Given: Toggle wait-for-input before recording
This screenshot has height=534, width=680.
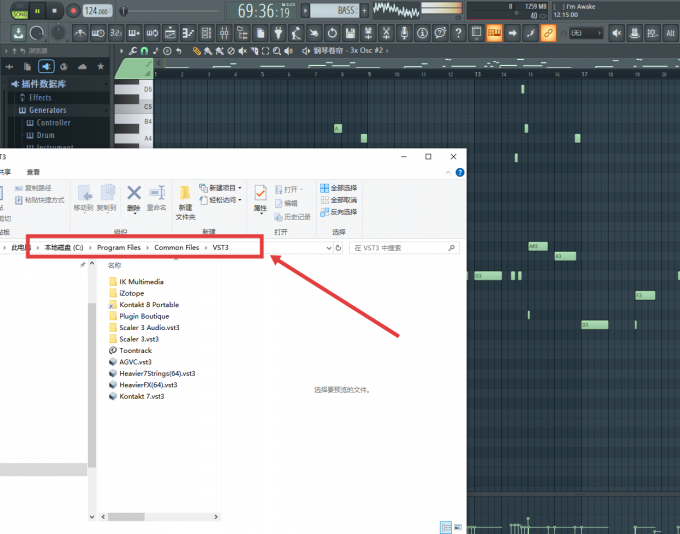Looking at the screenshot, I should (98, 33).
